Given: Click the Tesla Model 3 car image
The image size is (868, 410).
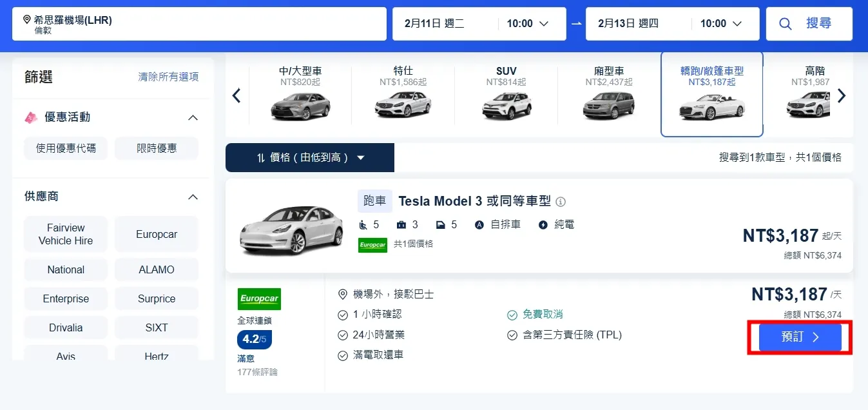Looking at the screenshot, I should 291,230.
